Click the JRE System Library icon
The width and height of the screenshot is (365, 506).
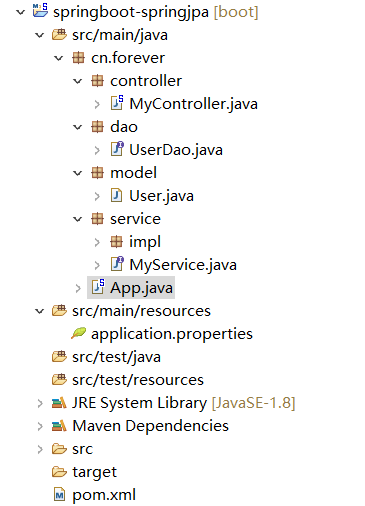pos(59,403)
